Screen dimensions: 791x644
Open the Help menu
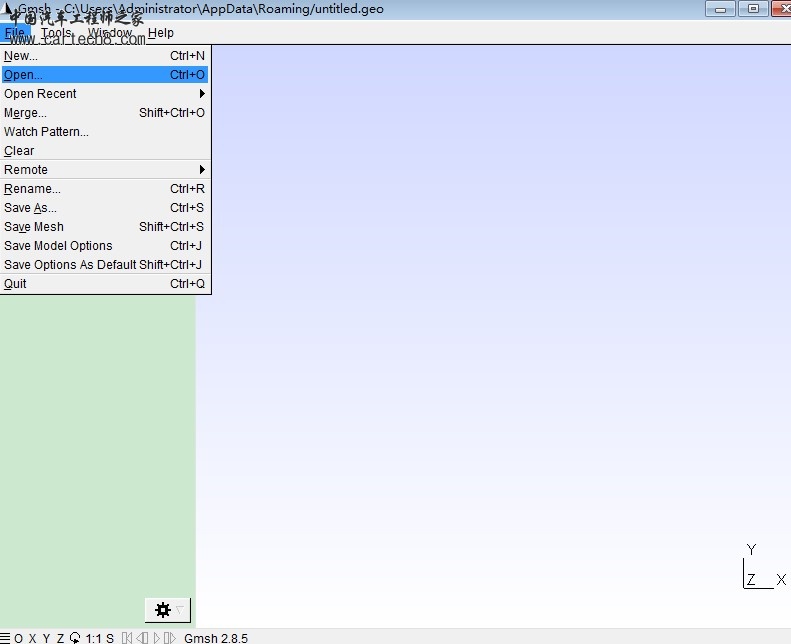(160, 33)
